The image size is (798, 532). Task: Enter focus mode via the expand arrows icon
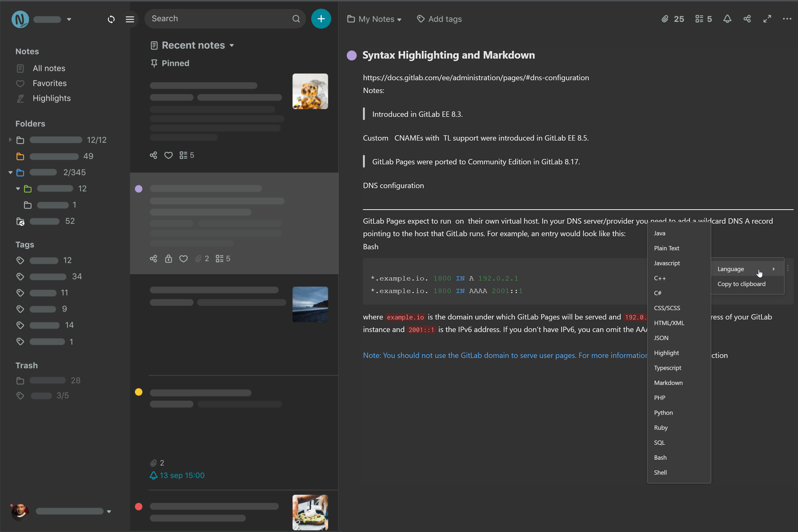point(767,19)
